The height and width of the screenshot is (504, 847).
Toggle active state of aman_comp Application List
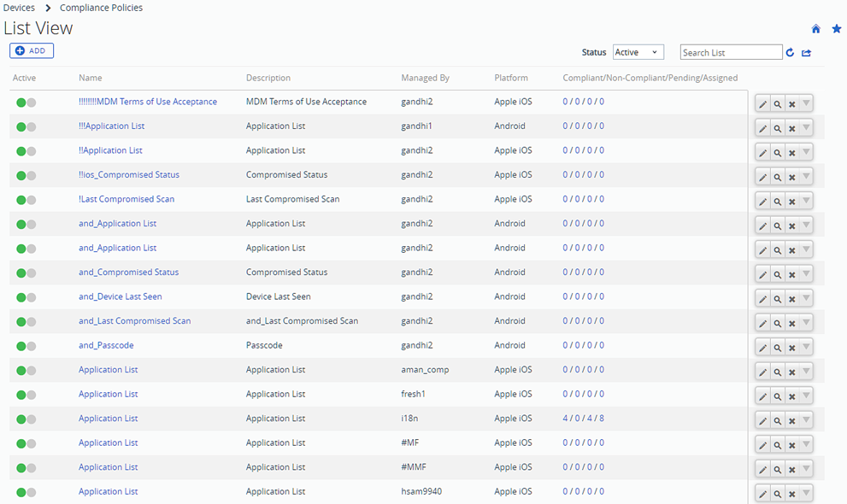[x=26, y=370]
